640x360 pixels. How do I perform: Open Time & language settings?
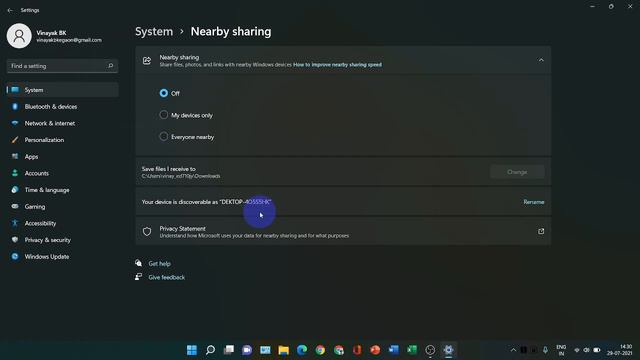tap(62, 190)
